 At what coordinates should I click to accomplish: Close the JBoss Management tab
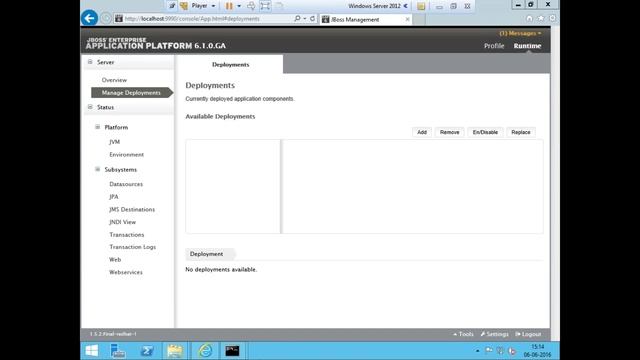click(407, 19)
